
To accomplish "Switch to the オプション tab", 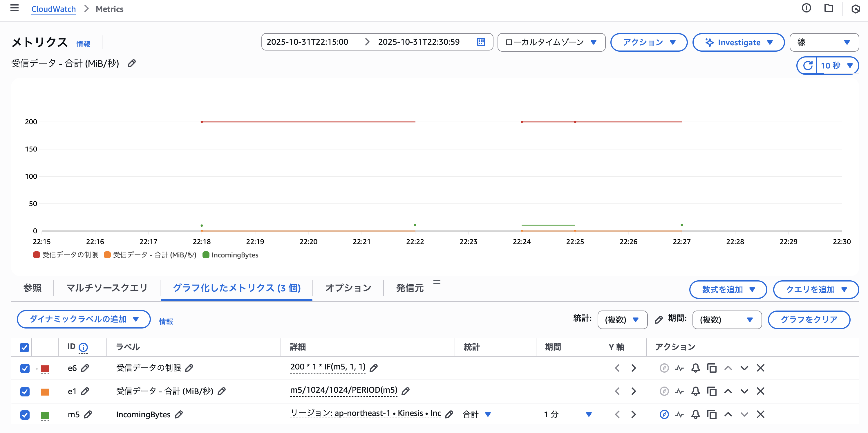I will click(348, 288).
